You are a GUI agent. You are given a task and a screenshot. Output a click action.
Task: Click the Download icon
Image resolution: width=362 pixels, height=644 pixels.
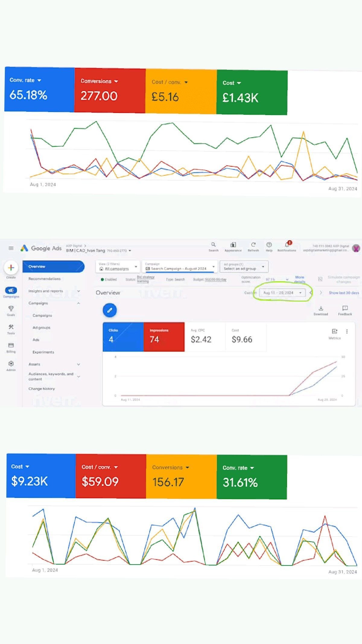click(x=321, y=309)
